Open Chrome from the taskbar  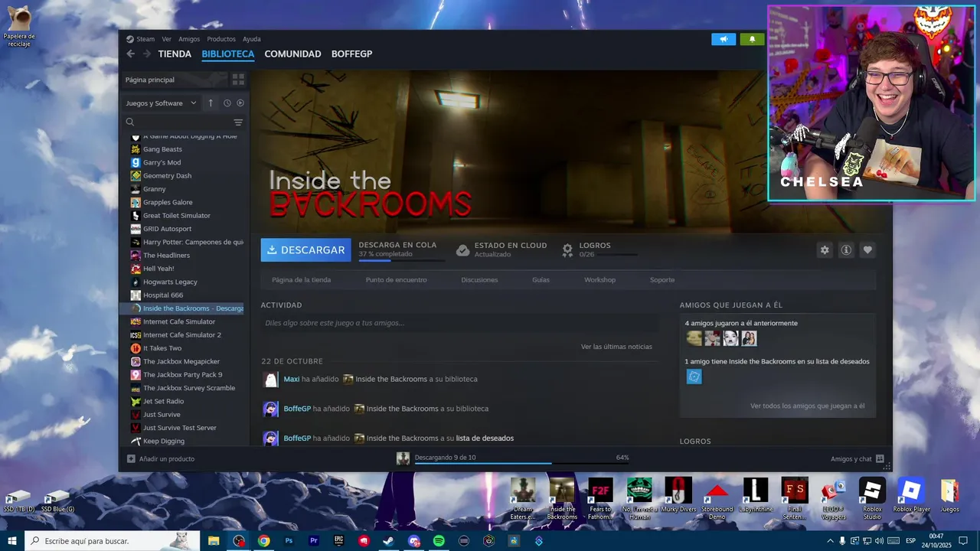coord(264,541)
